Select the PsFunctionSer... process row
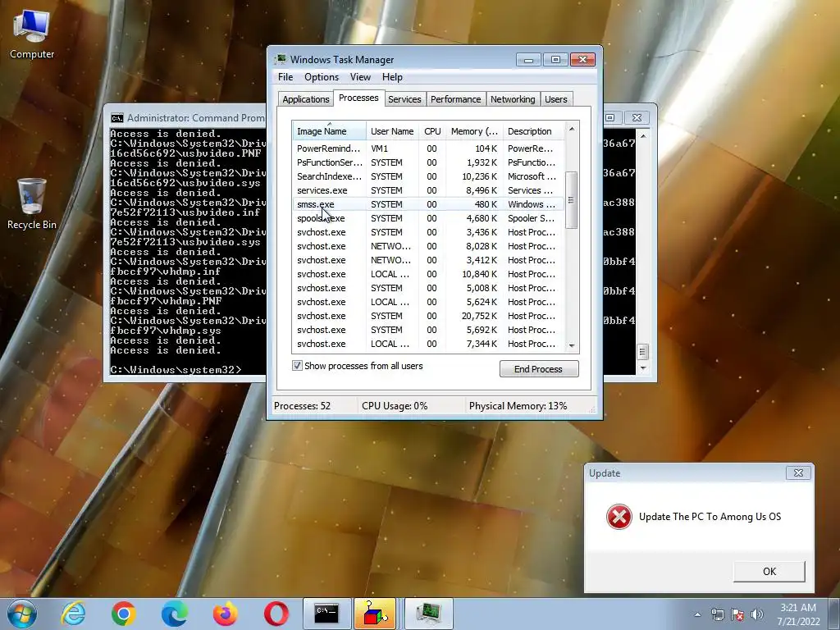 click(428, 162)
